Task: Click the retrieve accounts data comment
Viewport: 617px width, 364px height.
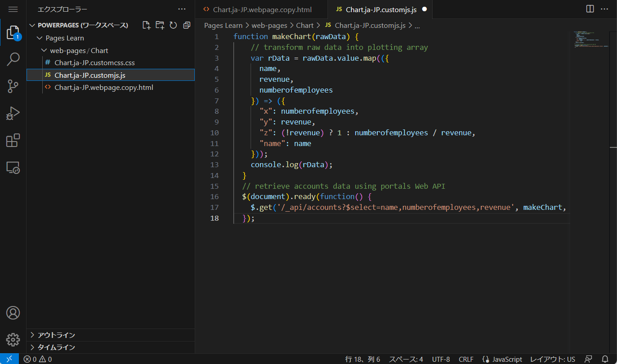Action: point(344,186)
